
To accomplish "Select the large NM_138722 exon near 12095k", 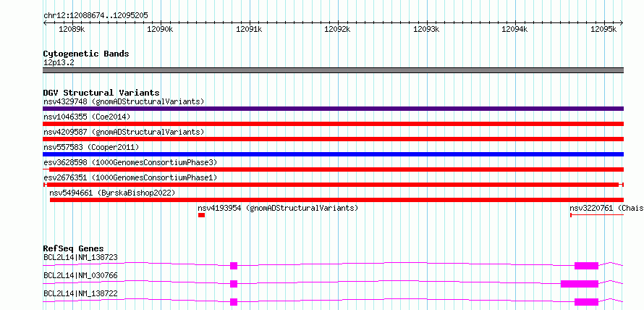I will (x=586, y=302).
